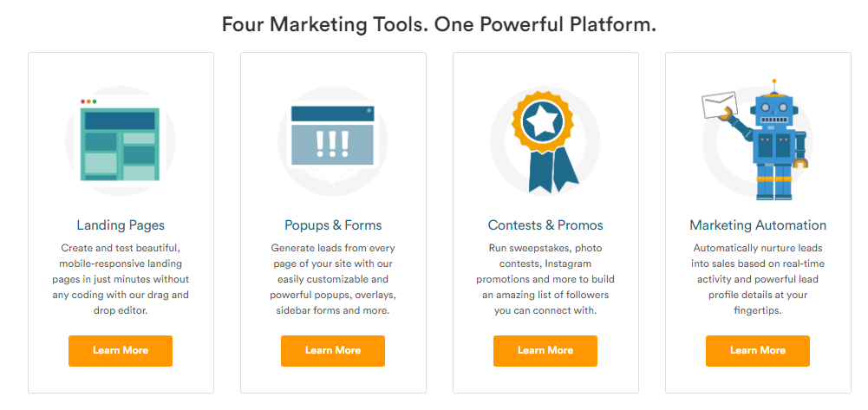Select the Landing Pages title
The width and height of the screenshot is (868, 410).
(x=121, y=225)
